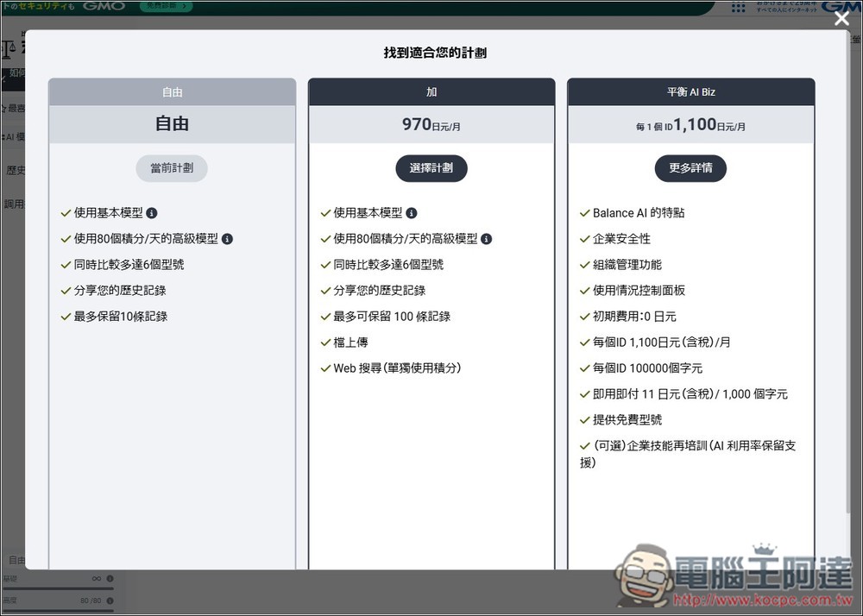Image resolution: width=863 pixels, height=616 pixels.
Task: Click the 加 plan header tab
Action: point(431,91)
